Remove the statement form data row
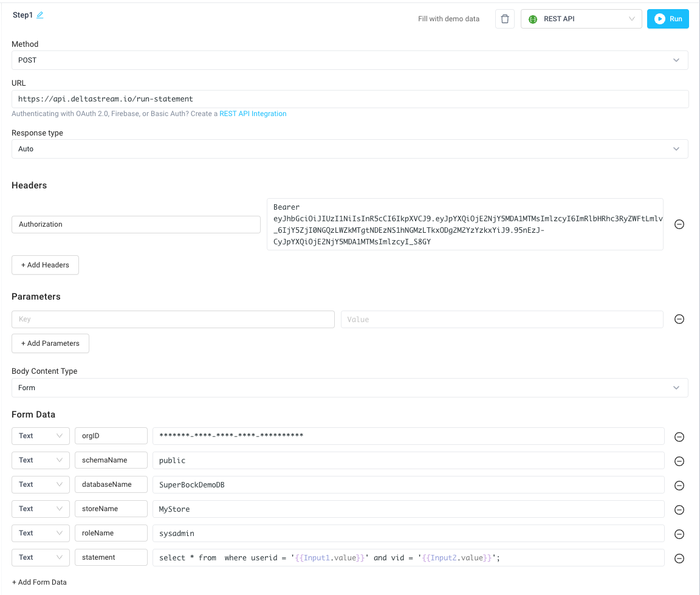This screenshot has height=595, width=700. [679, 559]
